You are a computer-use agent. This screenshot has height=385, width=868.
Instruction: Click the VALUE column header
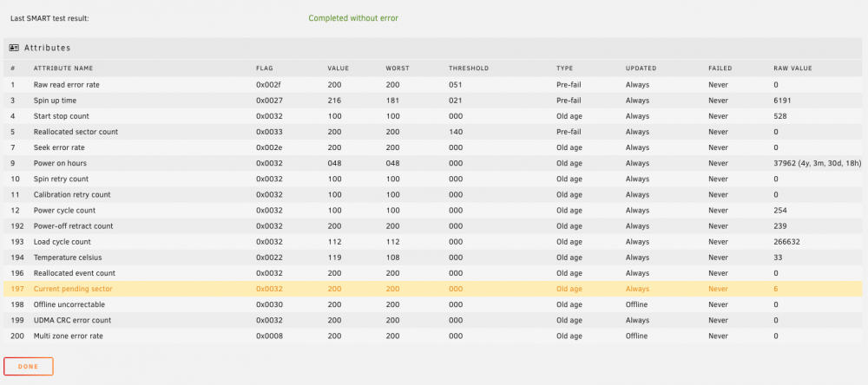click(338, 69)
